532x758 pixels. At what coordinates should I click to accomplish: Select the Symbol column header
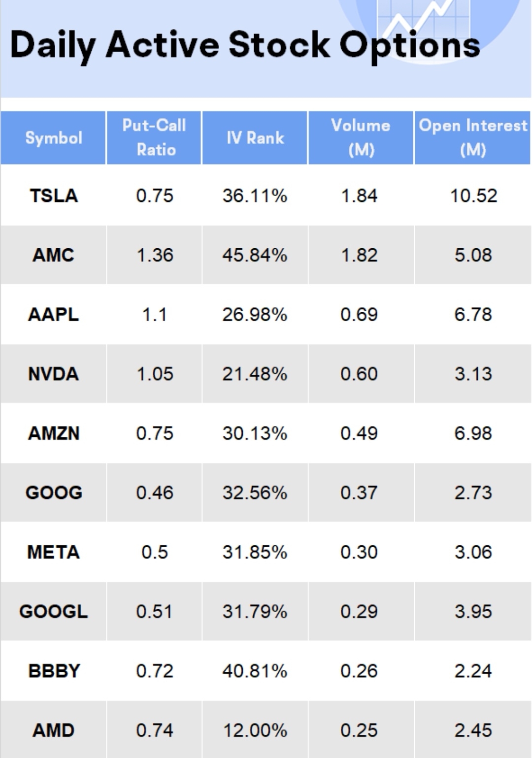pos(54,138)
